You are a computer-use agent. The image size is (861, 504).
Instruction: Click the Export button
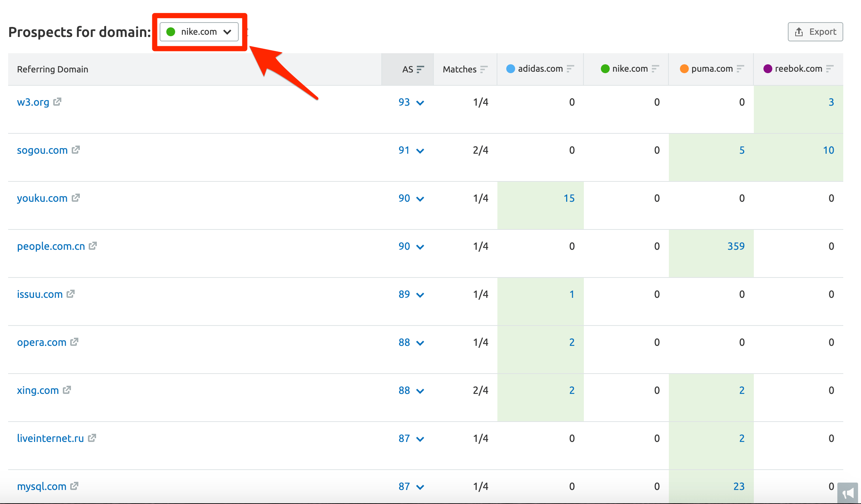815,32
